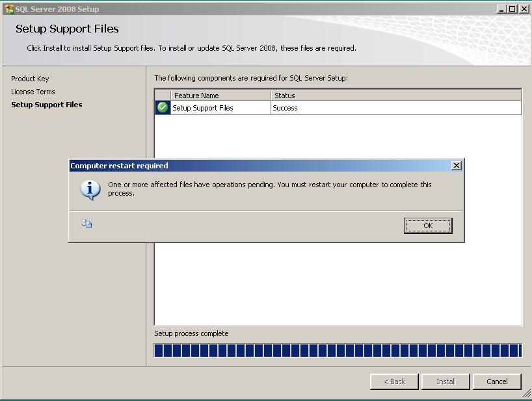The height and width of the screenshot is (401, 532).
Task: Maximize the SQL Server 2008 Setup window
Action: tap(512, 9)
